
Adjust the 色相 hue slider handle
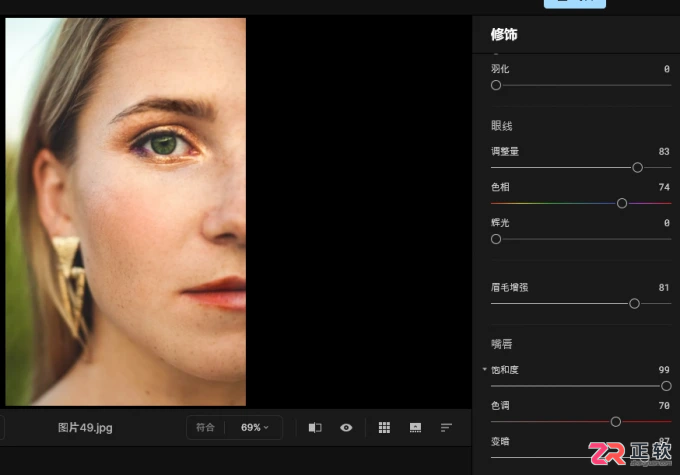click(x=622, y=203)
